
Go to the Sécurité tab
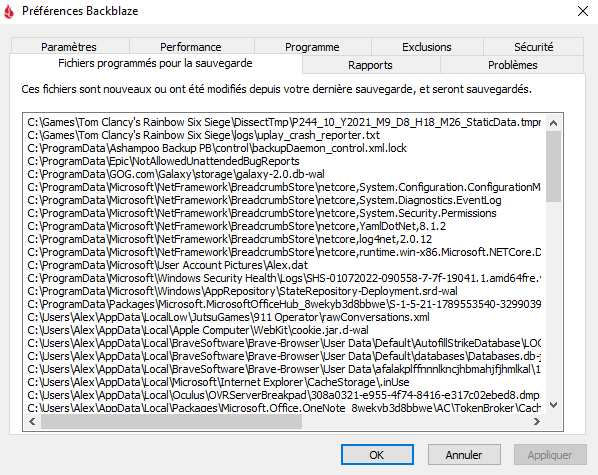(x=533, y=47)
